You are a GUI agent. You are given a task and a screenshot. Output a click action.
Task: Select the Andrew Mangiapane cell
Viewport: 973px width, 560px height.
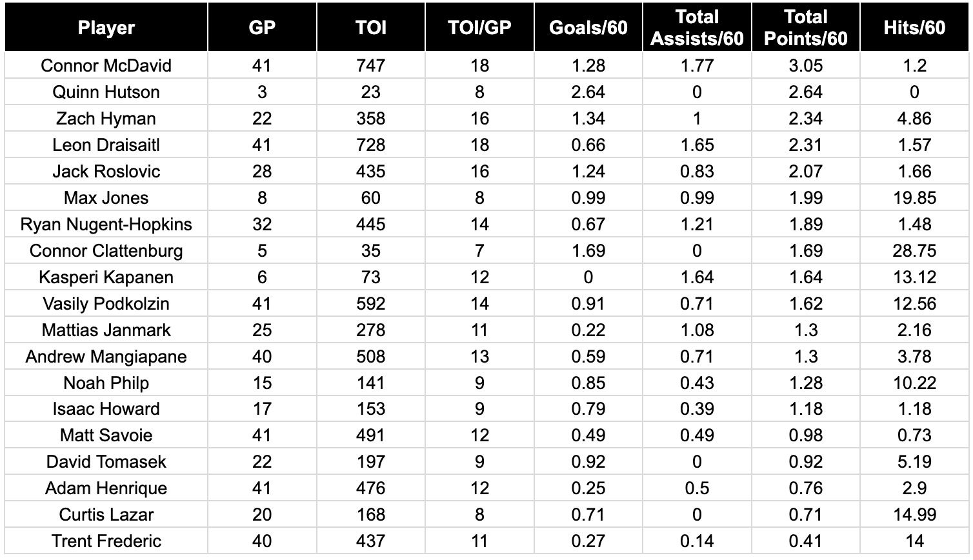[106, 357]
